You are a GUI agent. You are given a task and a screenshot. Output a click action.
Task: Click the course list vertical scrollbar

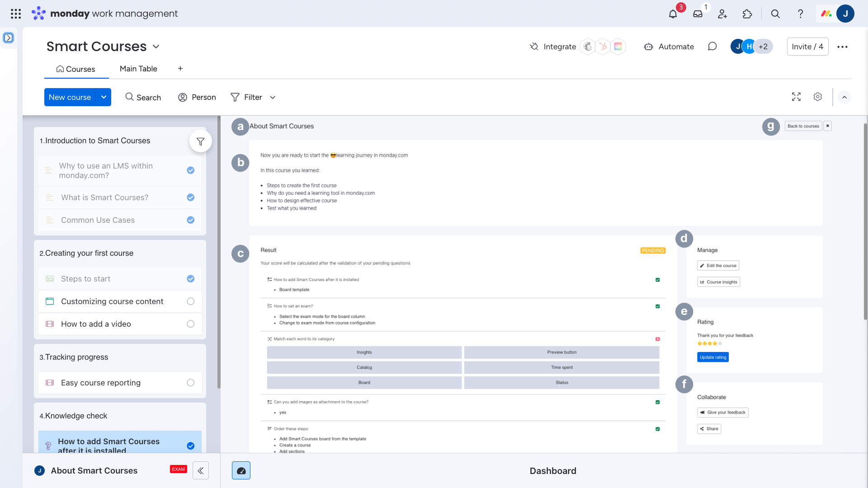coord(219,253)
